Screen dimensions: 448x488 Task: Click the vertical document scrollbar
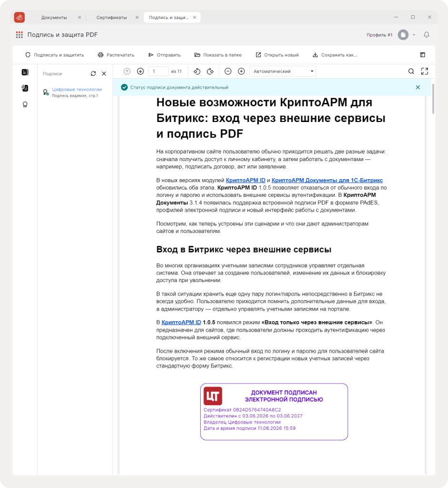click(433, 99)
